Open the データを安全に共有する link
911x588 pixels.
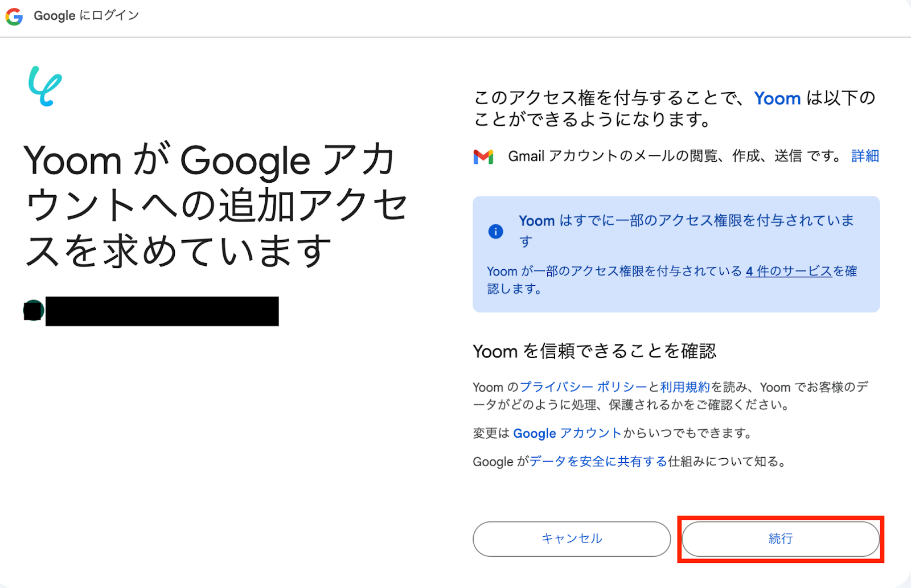(598, 462)
